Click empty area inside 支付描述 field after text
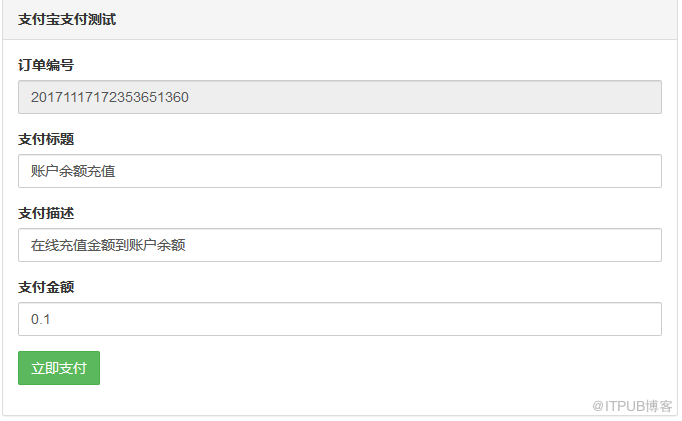Viewport: 682px width, 421px height. [x=450, y=245]
